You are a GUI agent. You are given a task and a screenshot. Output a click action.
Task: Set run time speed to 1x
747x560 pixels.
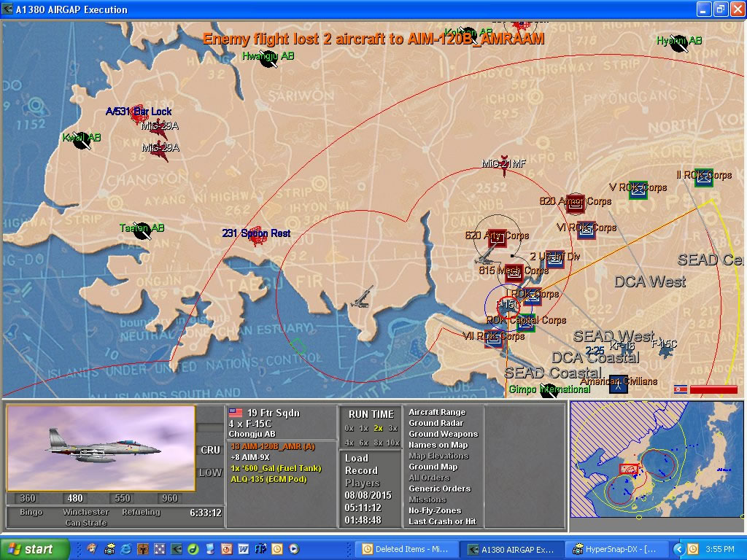click(363, 428)
